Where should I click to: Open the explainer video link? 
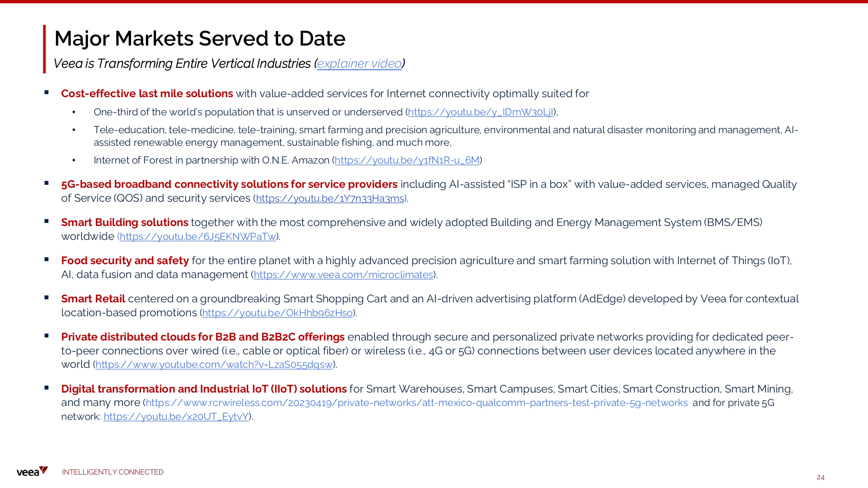pyautogui.click(x=359, y=64)
